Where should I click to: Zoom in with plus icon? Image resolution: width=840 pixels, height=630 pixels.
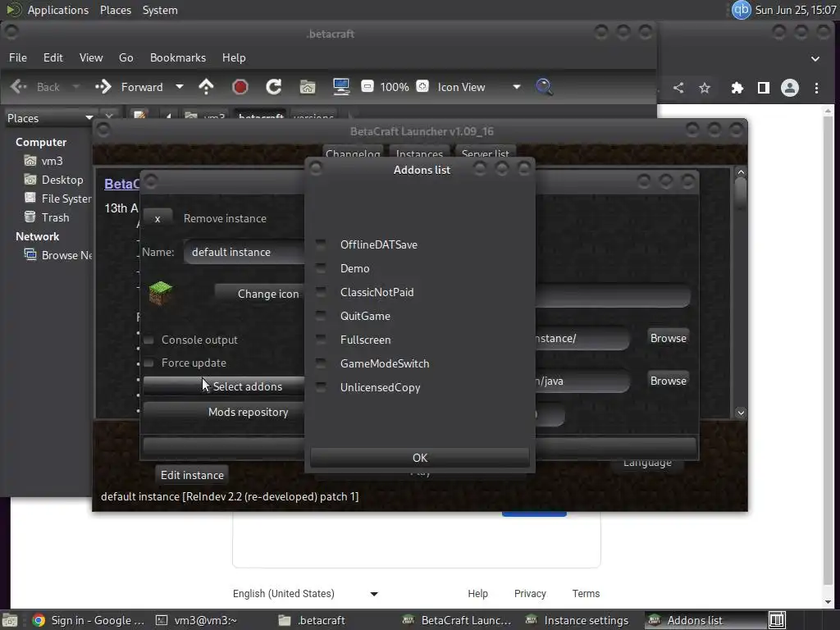[422, 86]
